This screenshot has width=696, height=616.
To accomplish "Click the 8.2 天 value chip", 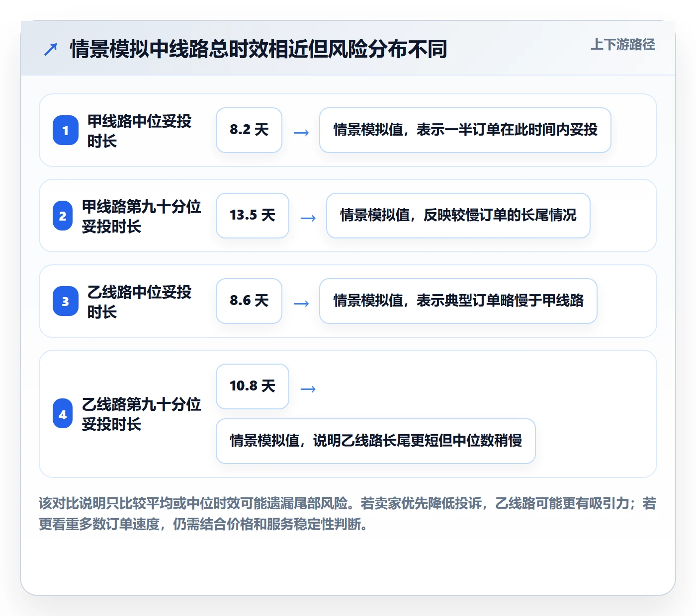I will pyautogui.click(x=249, y=130).
